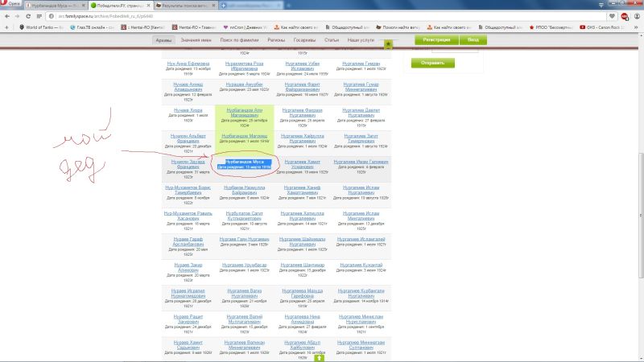Screen dimensions: 644x362
Task: Open the РПОО bookmark with red star
Action: point(551,27)
